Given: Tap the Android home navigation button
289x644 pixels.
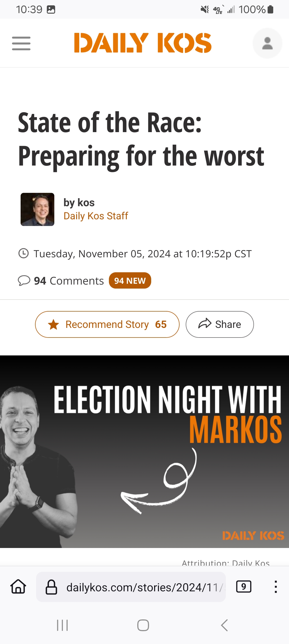Looking at the screenshot, I should point(143,625).
